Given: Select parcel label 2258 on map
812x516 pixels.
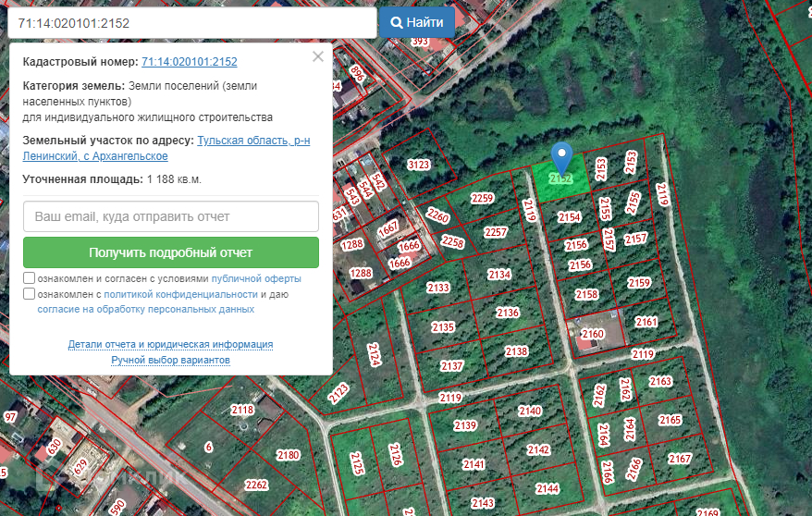Looking at the screenshot, I should coord(452,241).
